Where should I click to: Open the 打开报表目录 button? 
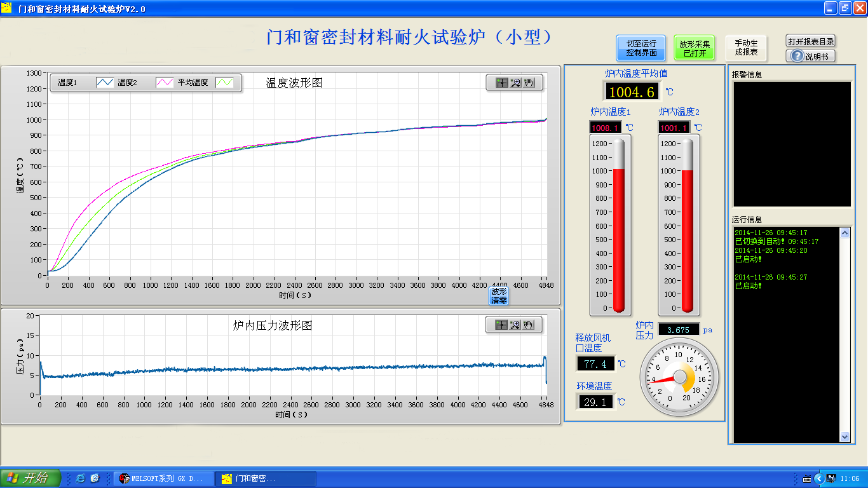[x=811, y=41]
